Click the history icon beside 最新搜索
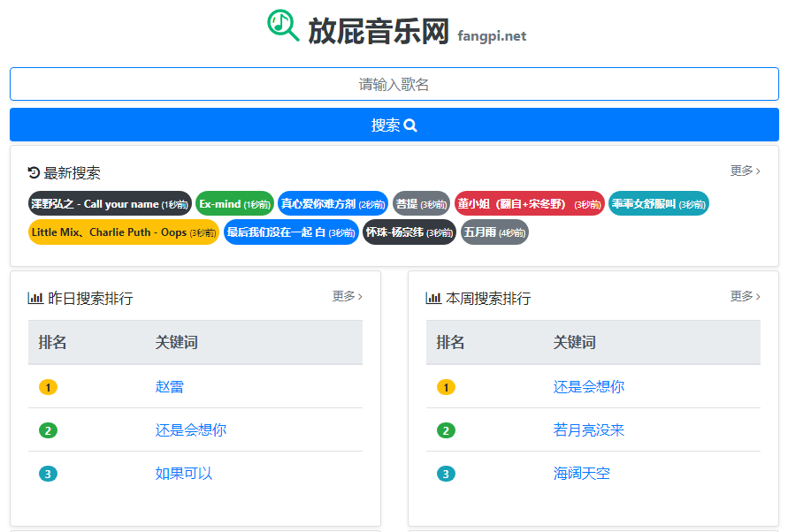 pyautogui.click(x=33, y=173)
